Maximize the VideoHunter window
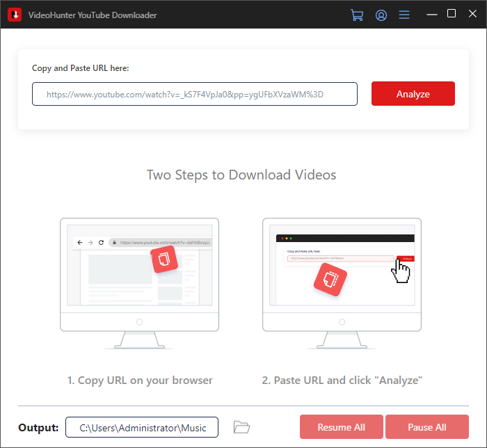 tap(452, 14)
